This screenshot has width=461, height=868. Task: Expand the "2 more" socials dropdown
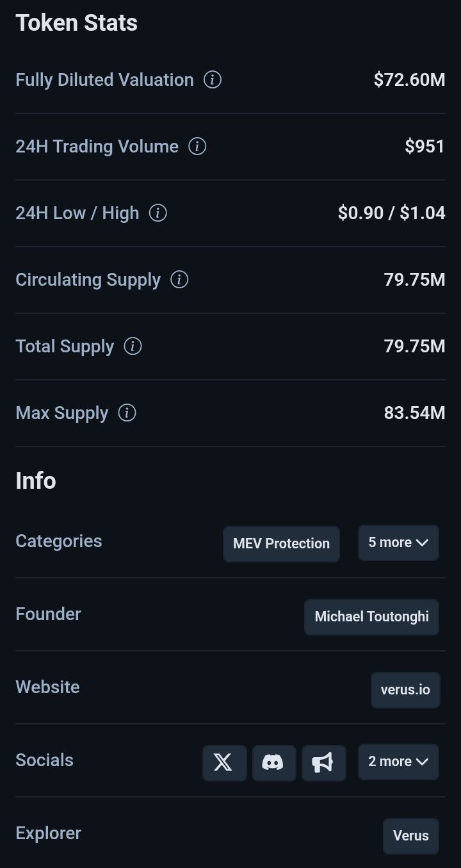(x=398, y=762)
